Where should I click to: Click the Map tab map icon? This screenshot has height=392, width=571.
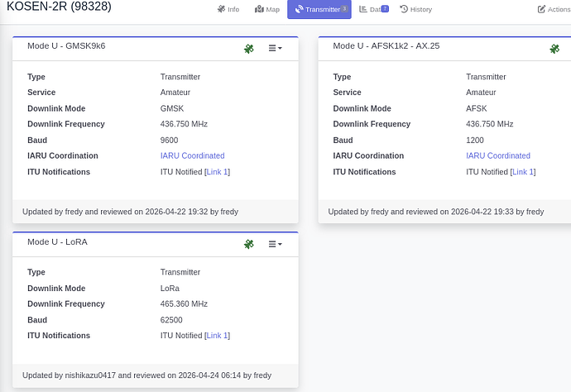259,9
